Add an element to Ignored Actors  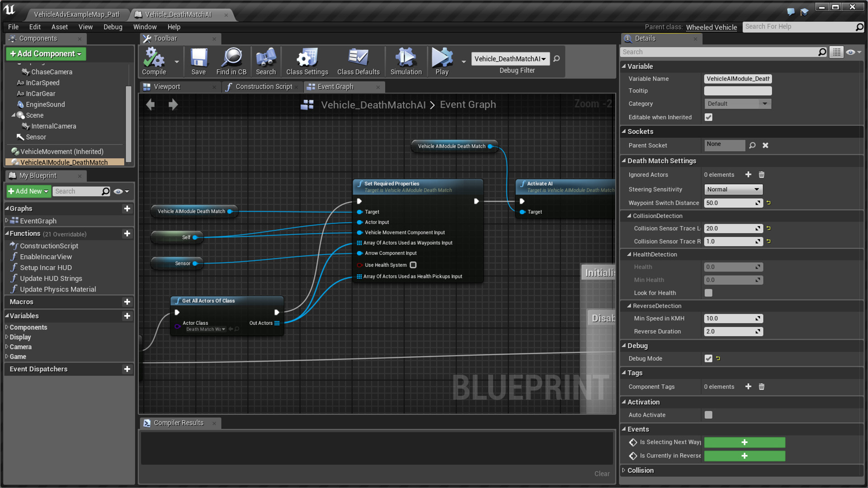pos(748,174)
